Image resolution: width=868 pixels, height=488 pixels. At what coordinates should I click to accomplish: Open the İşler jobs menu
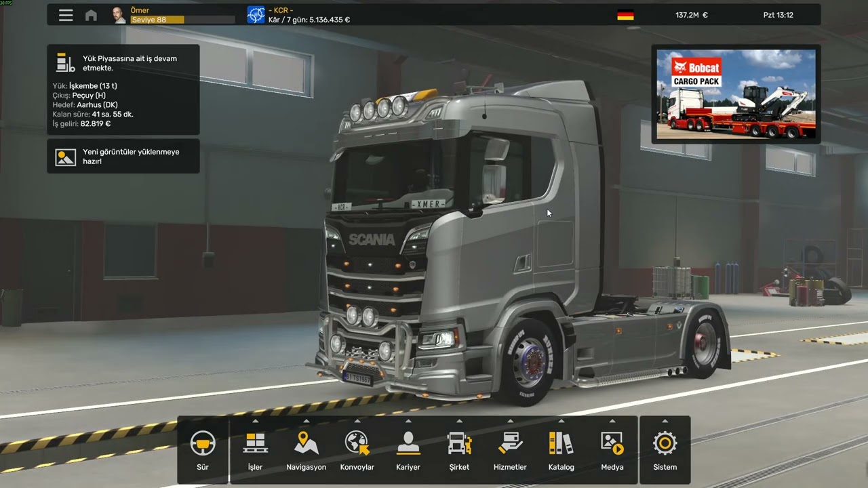click(x=255, y=450)
